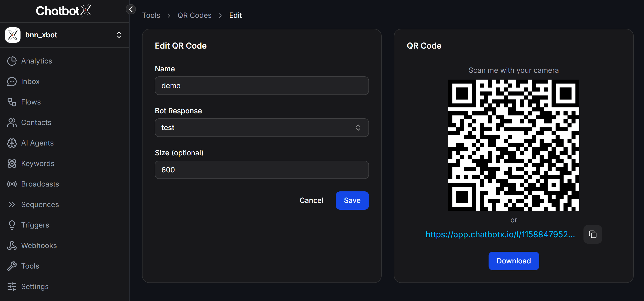The width and height of the screenshot is (644, 301).
Task: Click the Scan me with your camera text
Action: pyautogui.click(x=513, y=70)
